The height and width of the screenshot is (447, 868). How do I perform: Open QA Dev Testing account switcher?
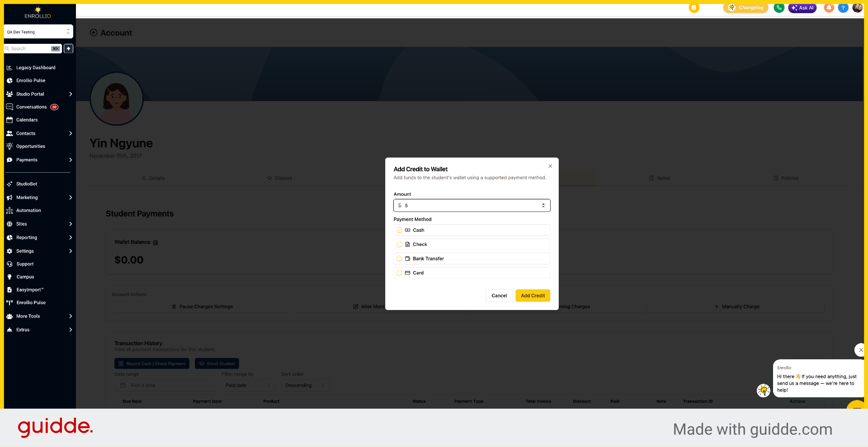38,32
